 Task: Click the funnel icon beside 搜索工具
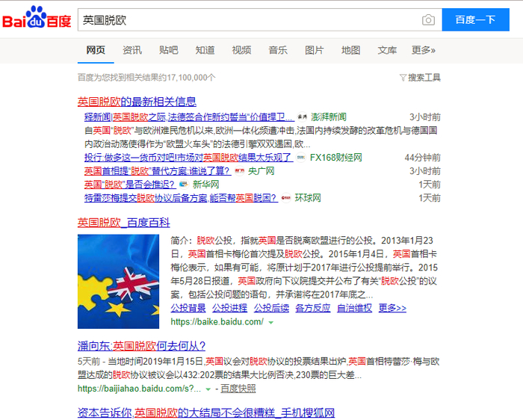click(x=403, y=78)
